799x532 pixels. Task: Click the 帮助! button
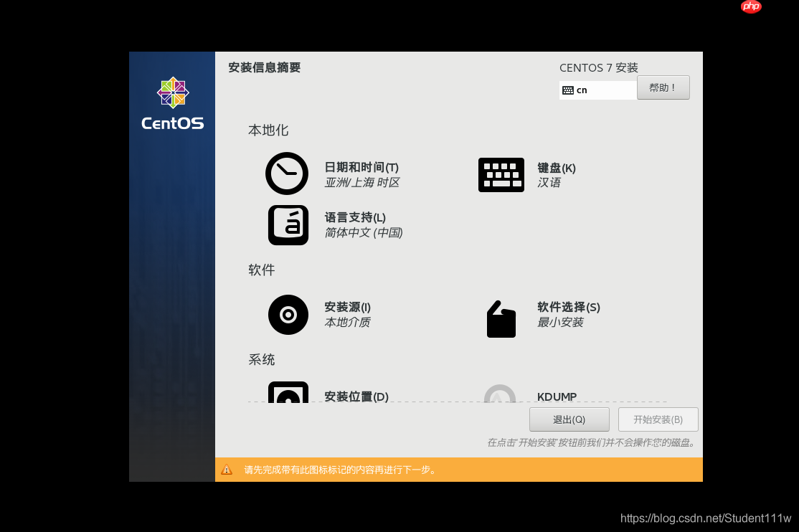(x=663, y=87)
